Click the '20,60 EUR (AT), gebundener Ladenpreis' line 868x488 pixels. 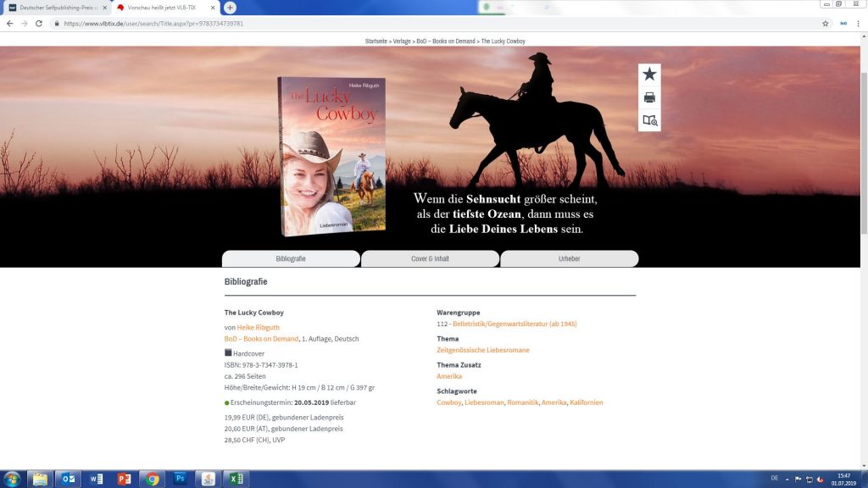click(x=283, y=429)
